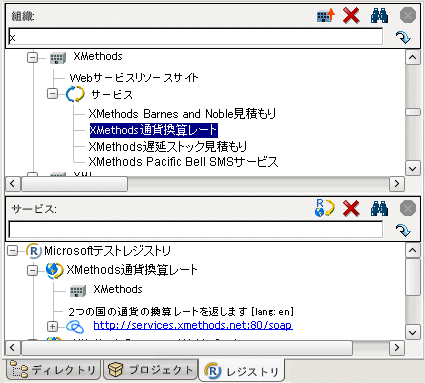The image size is (425, 383).
Task: Click organization horizontal scrollbar thumb
Action: (74, 184)
